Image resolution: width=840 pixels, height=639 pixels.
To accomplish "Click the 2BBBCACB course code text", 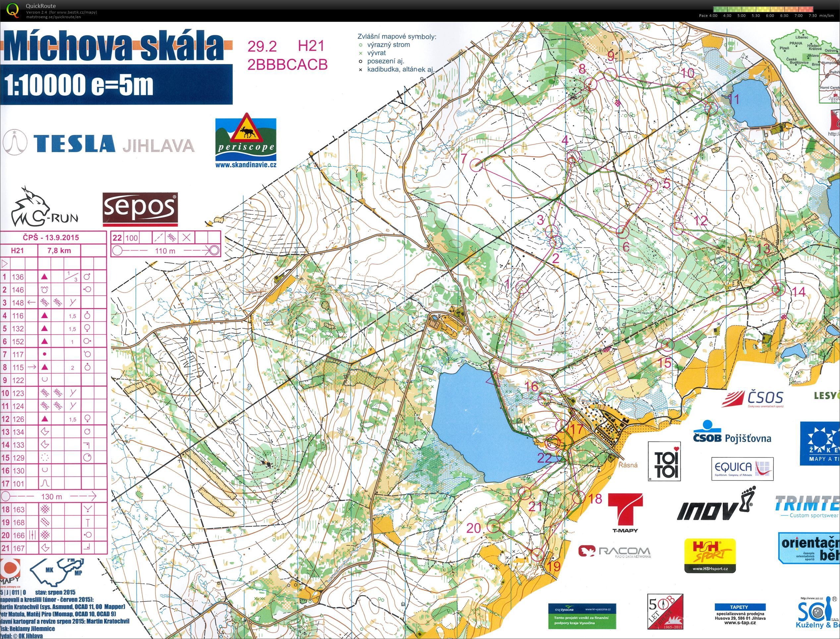I will click(x=288, y=65).
